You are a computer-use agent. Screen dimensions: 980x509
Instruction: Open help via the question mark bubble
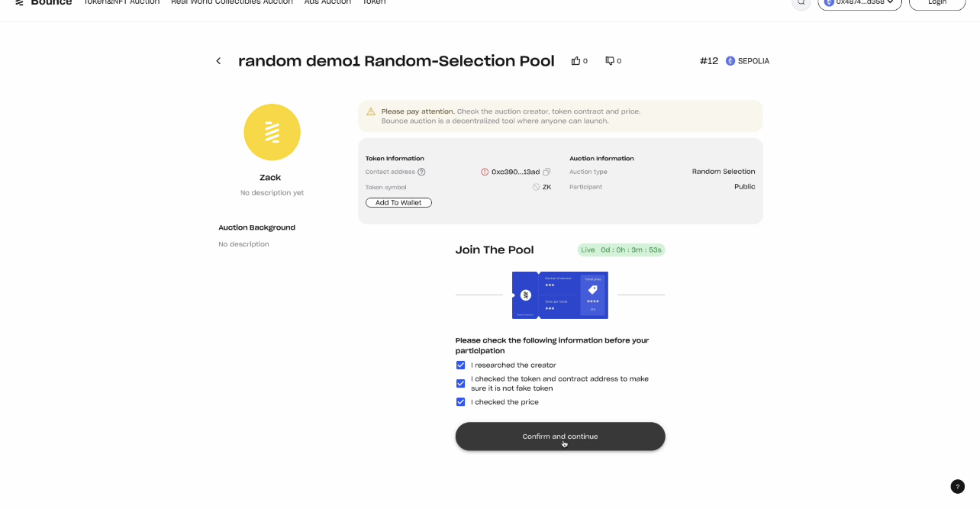tap(957, 487)
